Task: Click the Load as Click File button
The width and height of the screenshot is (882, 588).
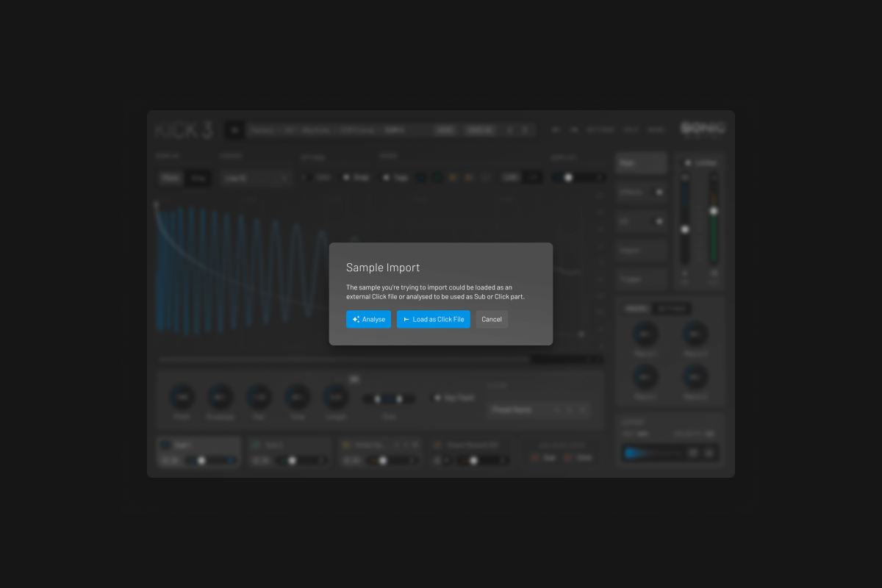Action: (x=433, y=319)
